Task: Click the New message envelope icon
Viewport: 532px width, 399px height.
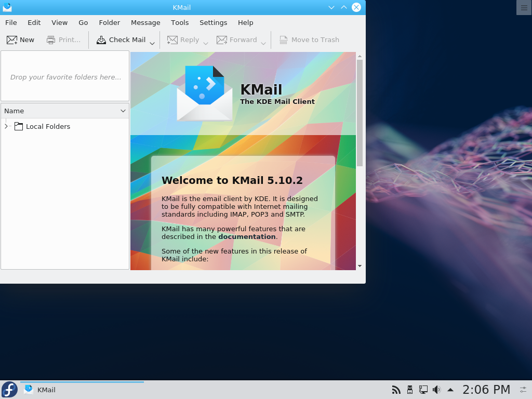Action: click(x=12, y=40)
